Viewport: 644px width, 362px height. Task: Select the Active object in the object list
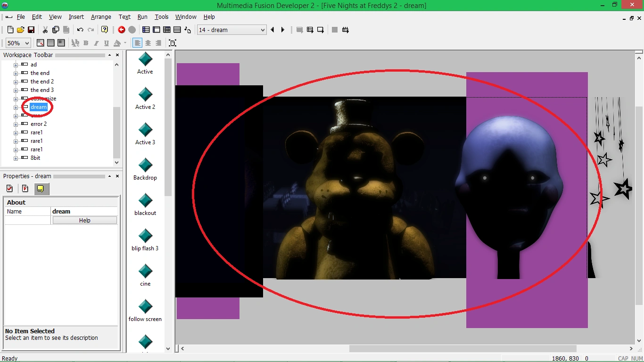(145, 64)
